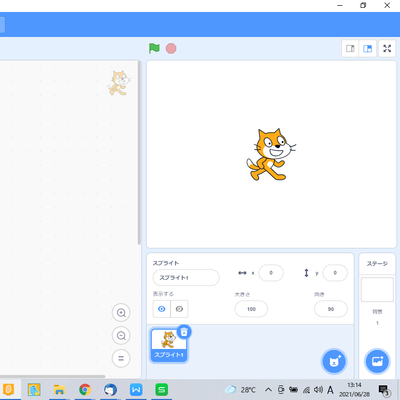Click the cat sprite on stage
Viewport: 400px width, 400px height.
click(x=271, y=154)
